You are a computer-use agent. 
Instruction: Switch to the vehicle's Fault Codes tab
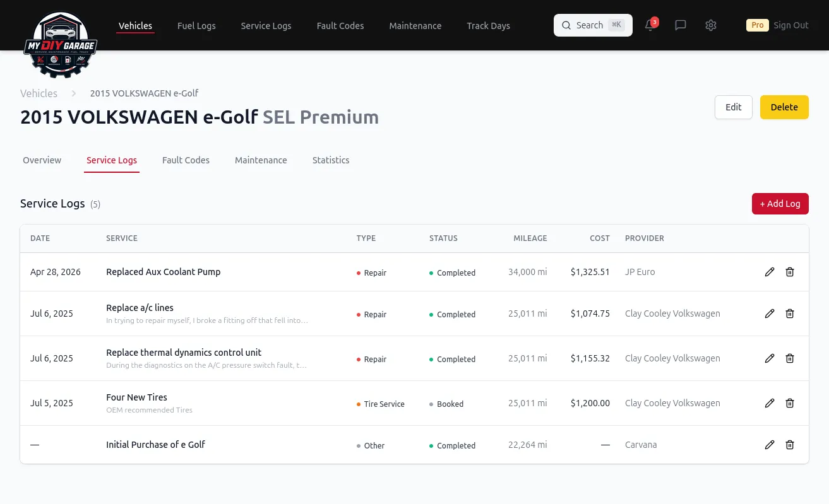pyautogui.click(x=186, y=160)
